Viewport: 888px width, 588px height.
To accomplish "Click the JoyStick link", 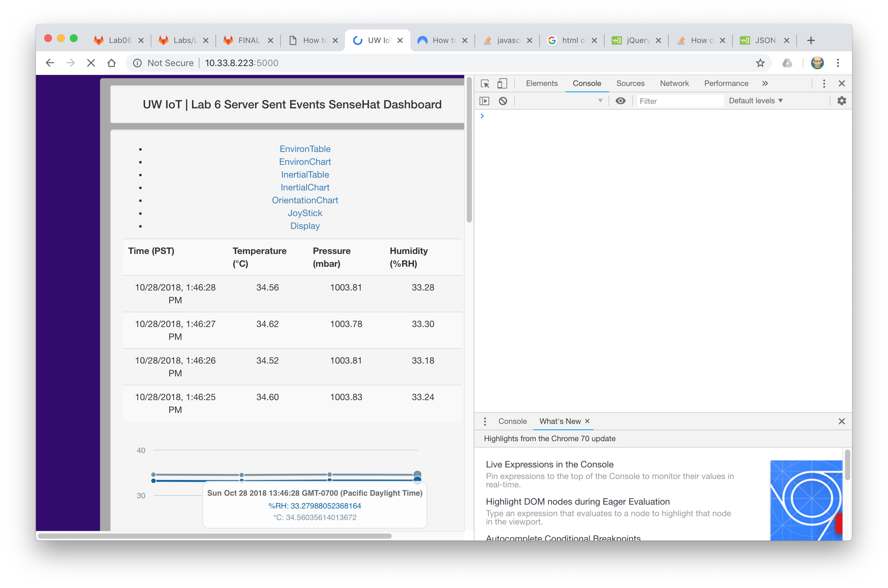I will point(305,213).
